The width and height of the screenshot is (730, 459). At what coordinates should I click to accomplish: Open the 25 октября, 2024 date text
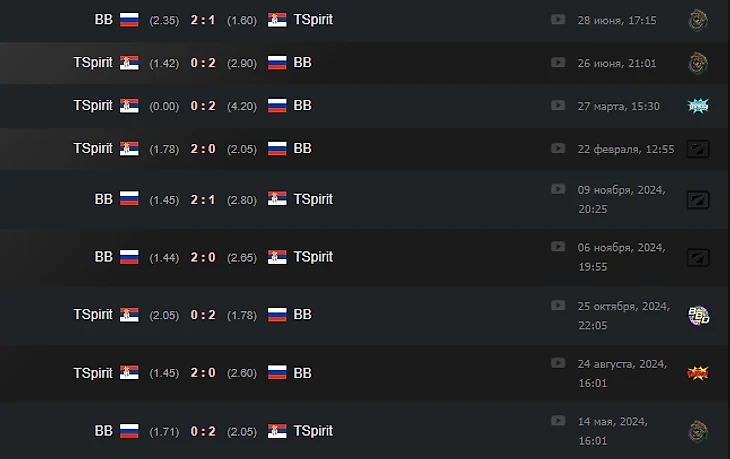point(624,306)
